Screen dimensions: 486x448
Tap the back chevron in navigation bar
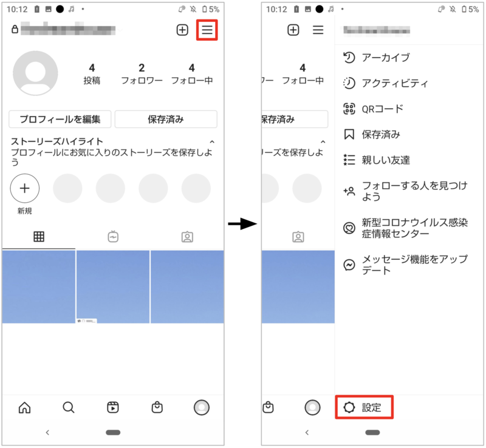(x=48, y=432)
